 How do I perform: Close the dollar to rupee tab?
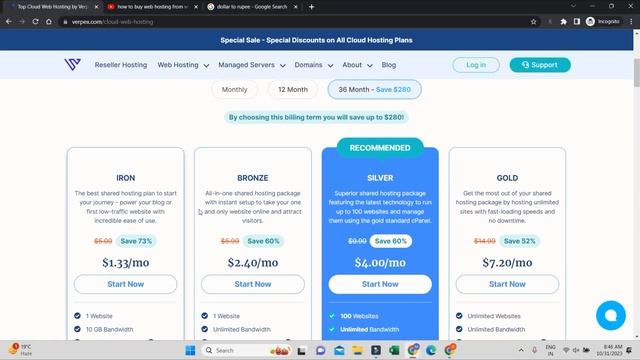(x=296, y=7)
